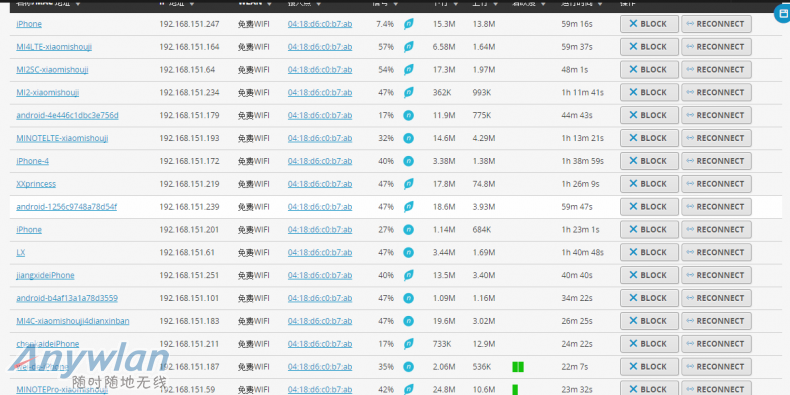Block the client at 192.168.151.211
This screenshot has width=790, height=395.
pos(649,344)
